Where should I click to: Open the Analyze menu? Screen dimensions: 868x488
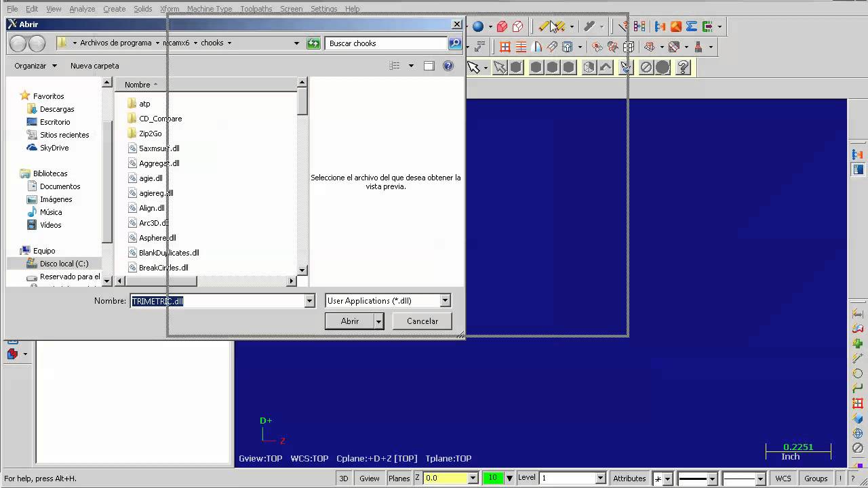[x=82, y=9]
